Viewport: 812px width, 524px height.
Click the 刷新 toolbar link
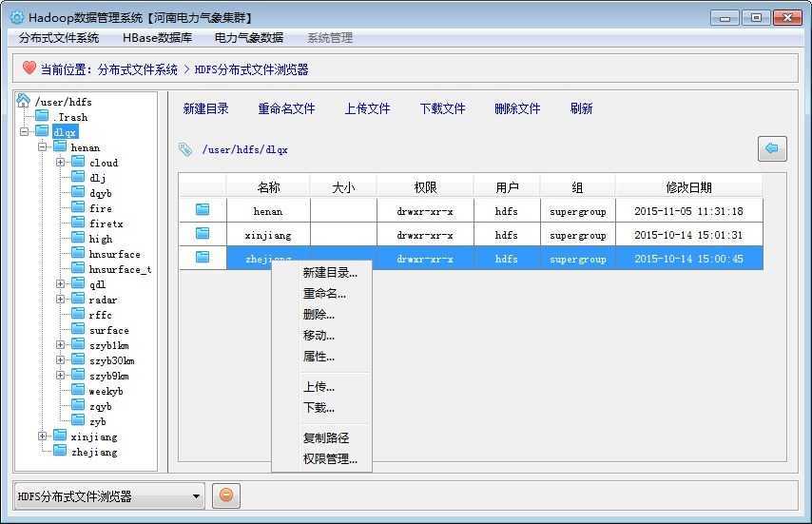pos(581,108)
